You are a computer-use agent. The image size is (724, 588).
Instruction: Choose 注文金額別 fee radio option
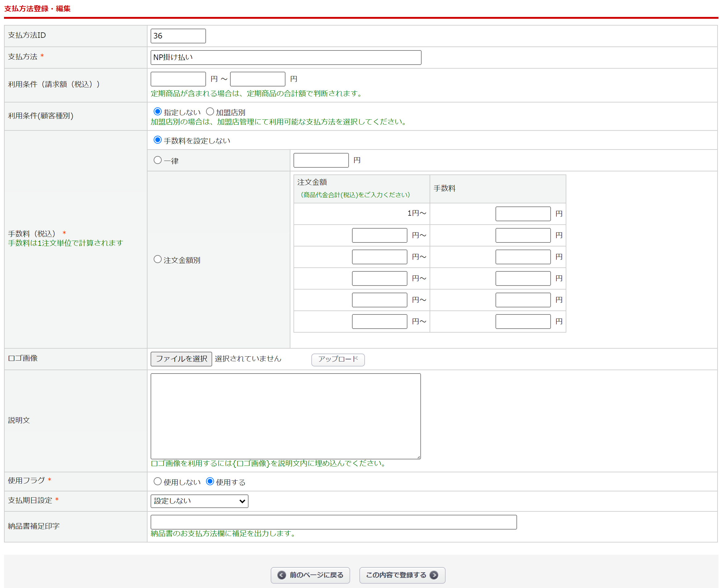pyautogui.click(x=158, y=259)
